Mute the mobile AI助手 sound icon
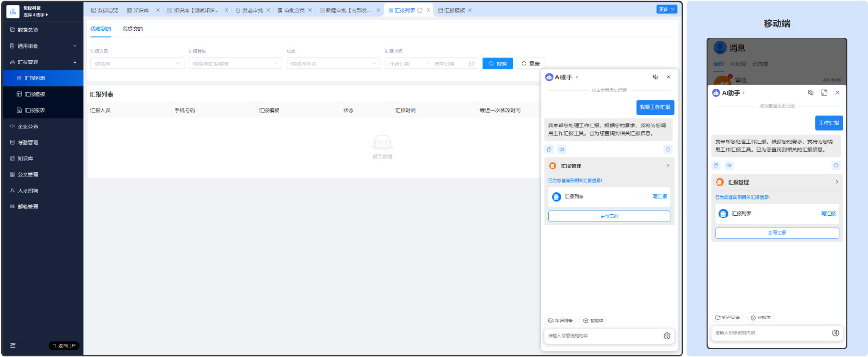868x357 pixels. coord(810,93)
